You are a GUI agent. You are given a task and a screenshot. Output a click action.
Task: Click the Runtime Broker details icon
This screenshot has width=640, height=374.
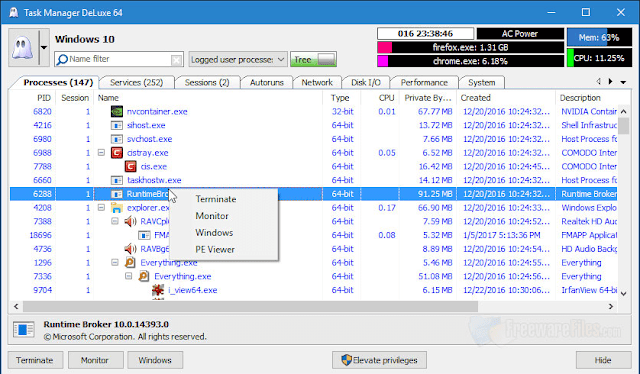[x=23, y=329]
